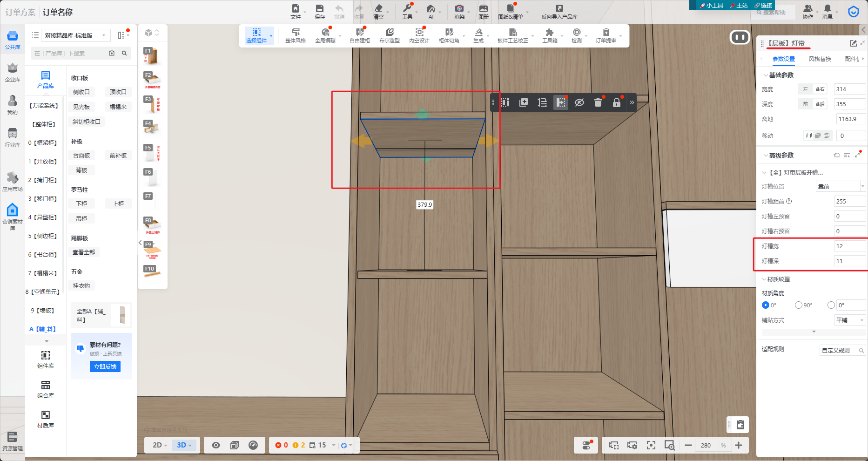The height and width of the screenshot is (461, 868).
Task: Hide component using the crossed-eye icon
Action: point(579,102)
